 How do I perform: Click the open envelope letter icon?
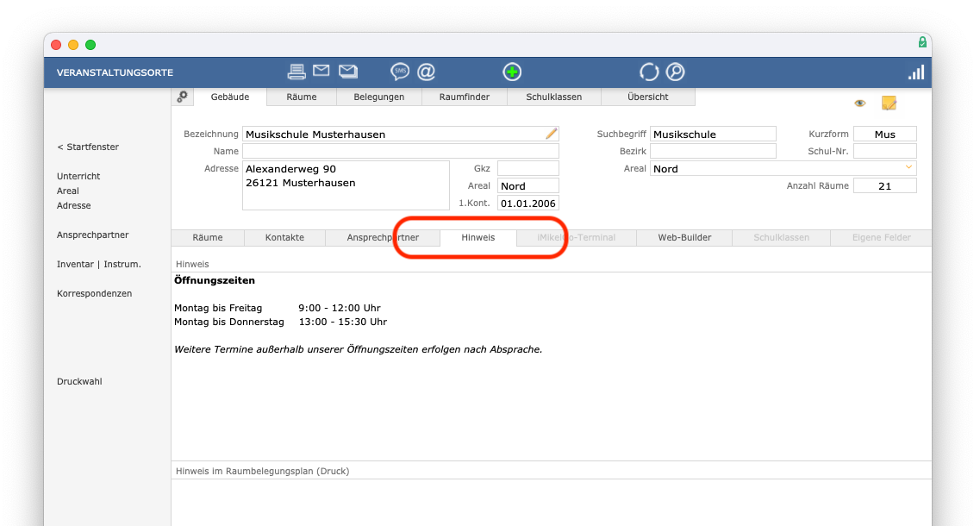(348, 72)
